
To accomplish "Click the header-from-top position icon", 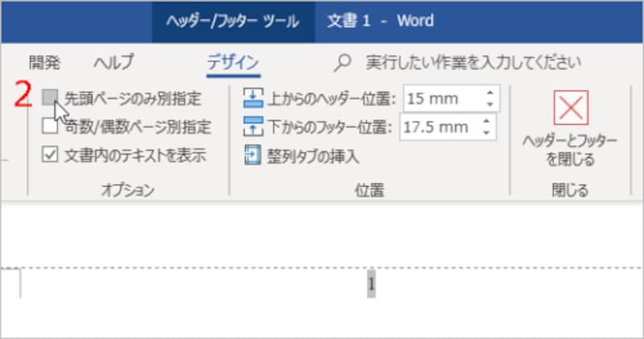I will tap(253, 98).
